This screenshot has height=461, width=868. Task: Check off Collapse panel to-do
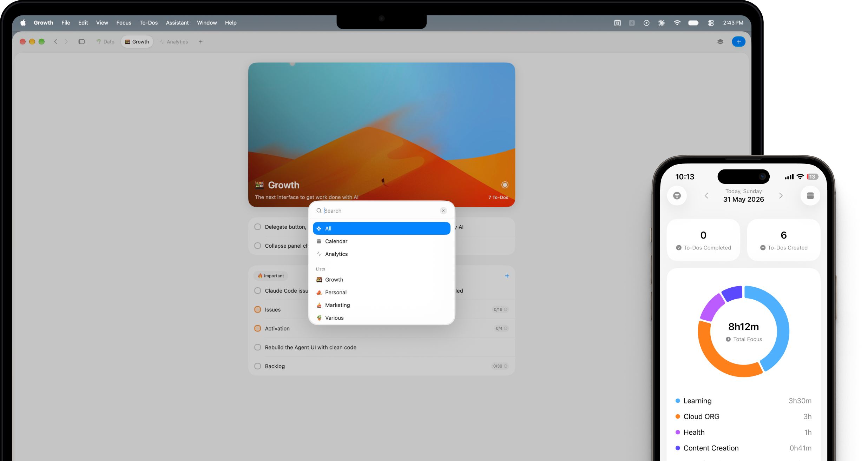tap(258, 246)
